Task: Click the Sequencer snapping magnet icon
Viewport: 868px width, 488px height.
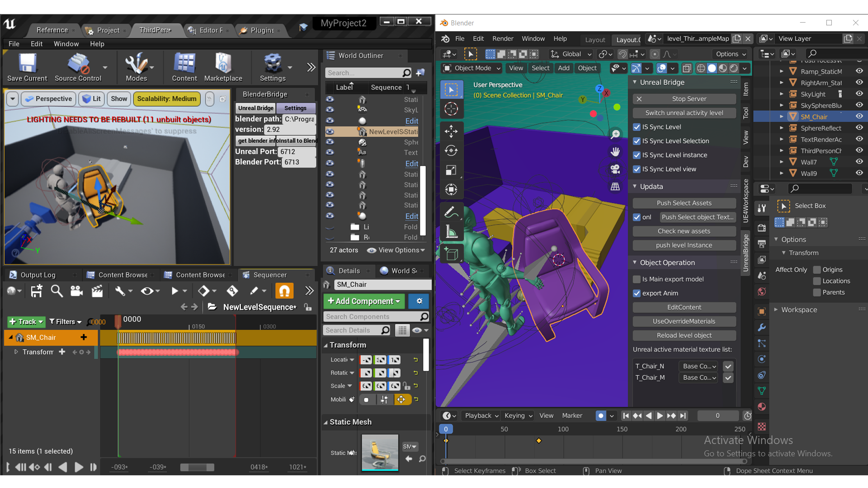Action: (284, 291)
